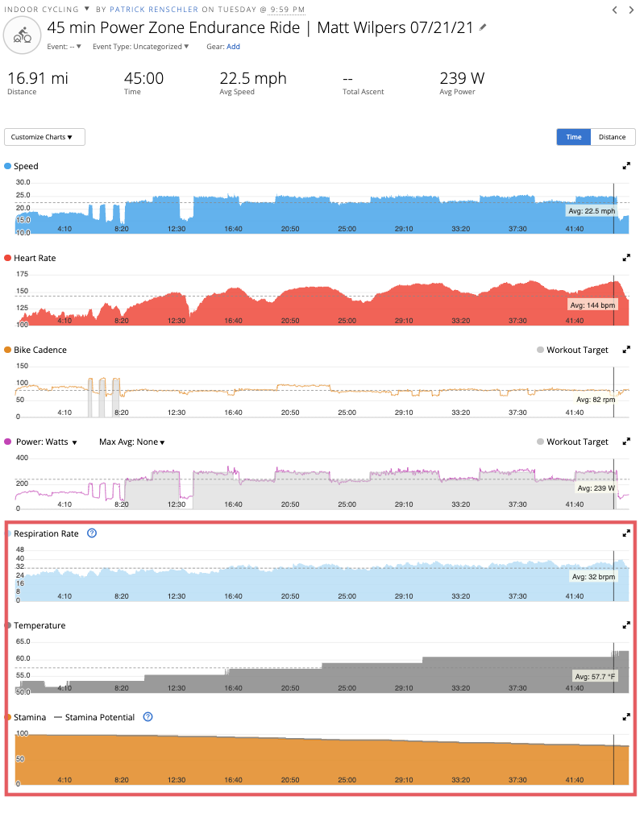Image resolution: width=644 pixels, height=813 pixels.
Task: Click the Avg: 82 rpm chart label
Action: pos(596,400)
